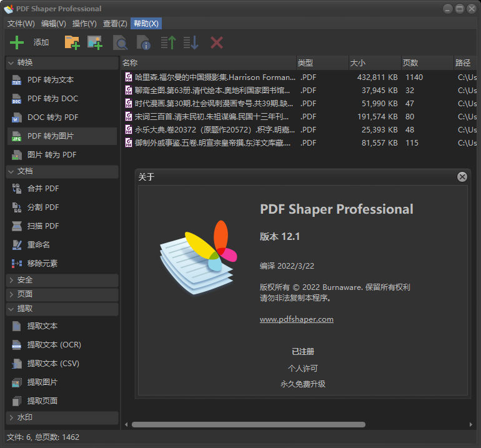481x448 pixels.
Task: Show file properties info icon
Action: pyautogui.click(x=143, y=42)
